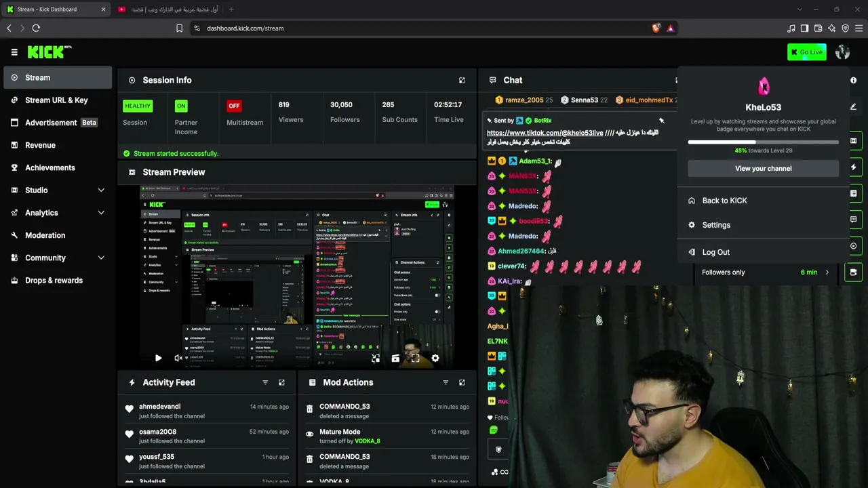The image size is (868, 488).
Task: Click osama2008 in the Activity Feed
Action: point(157,432)
